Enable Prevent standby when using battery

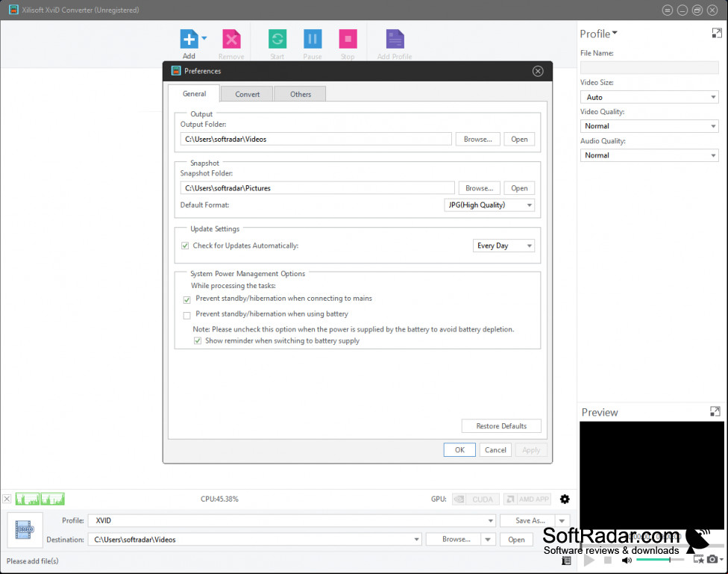(x=186, y=316)
